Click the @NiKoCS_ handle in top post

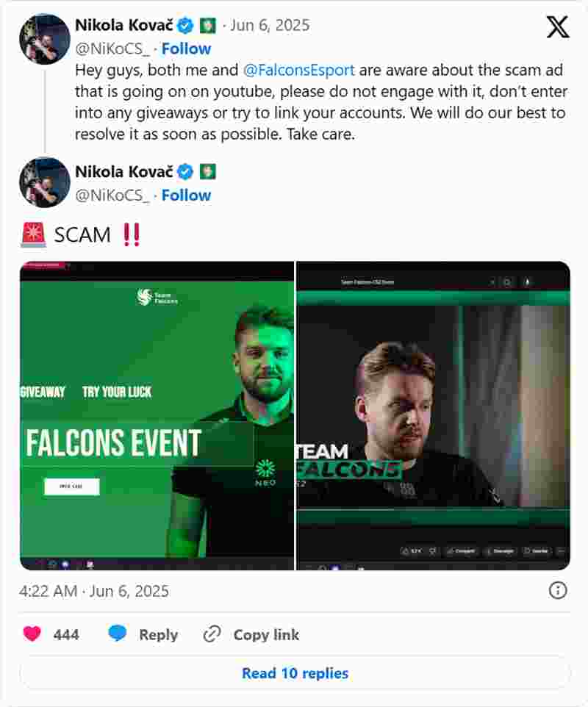[112, 49]
